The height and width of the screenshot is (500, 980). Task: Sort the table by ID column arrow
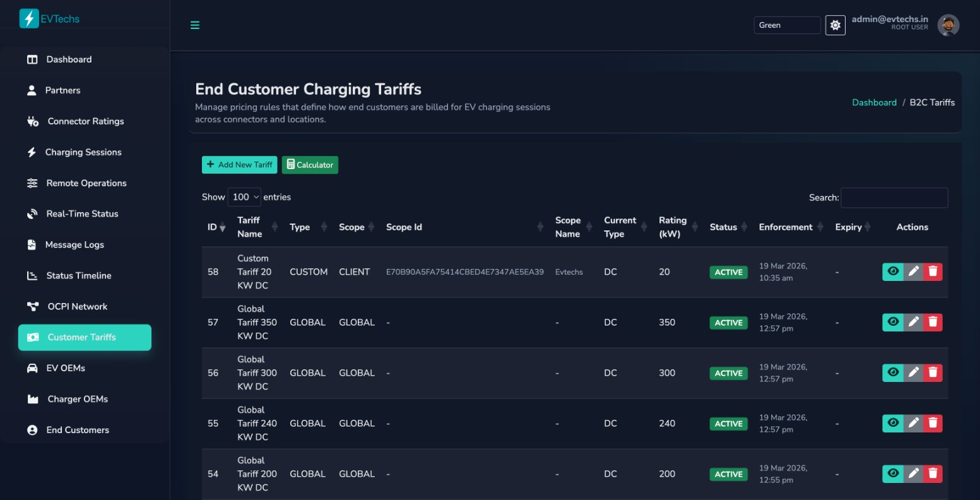pyautogui.click(x=221, y=227)
